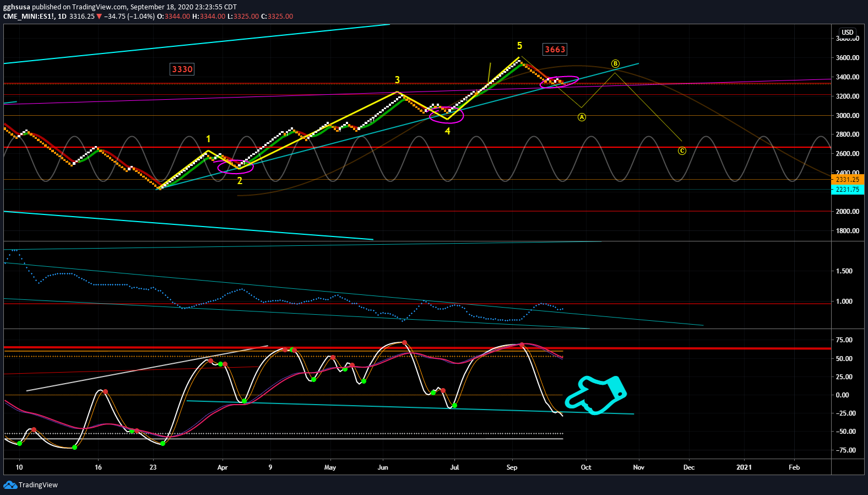The width and height of the screenshot is (868, 495).
Task: Click the orange 2331.25 price tag
Action: point(847,180)
